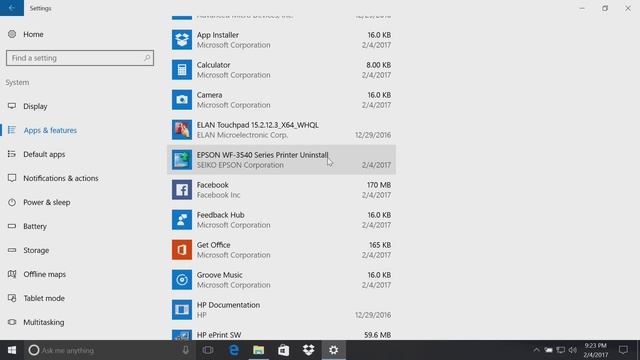Image resolution: width=640 pixels, height=360 pixels.
Task: Select the Calculator name text
Action: click(213, 65)
